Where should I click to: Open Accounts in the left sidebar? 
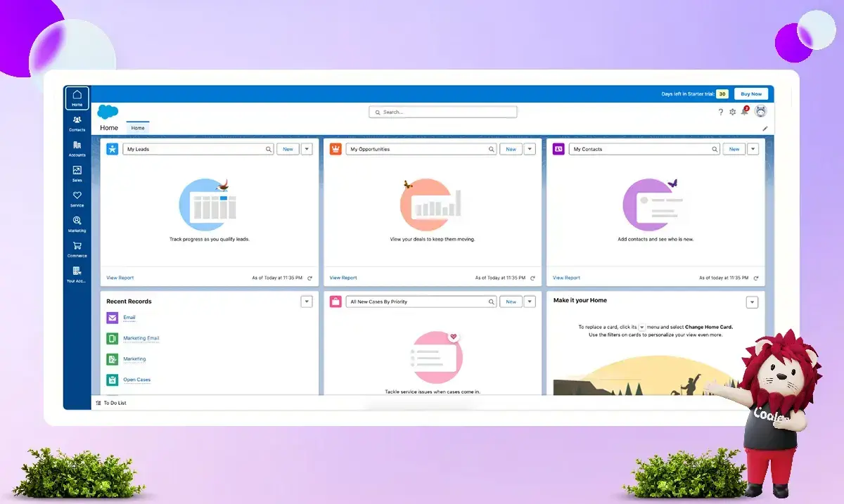click(77, 148)
